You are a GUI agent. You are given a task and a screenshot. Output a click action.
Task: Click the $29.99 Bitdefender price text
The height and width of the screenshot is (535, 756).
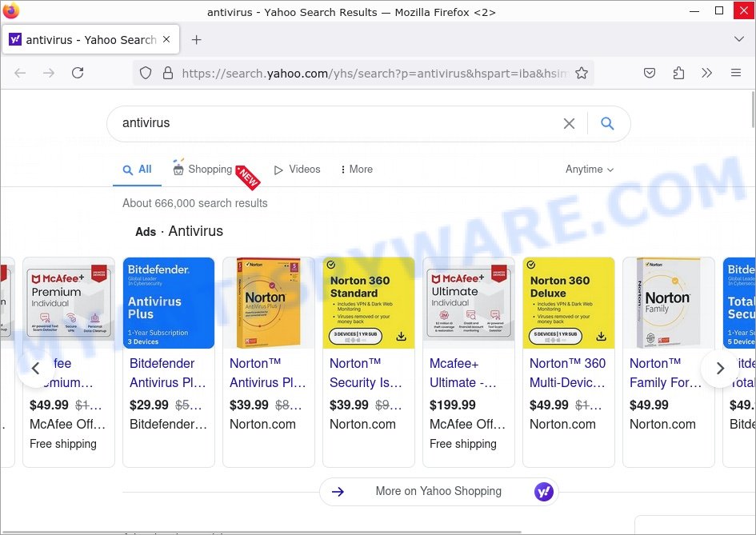point(149,405)
